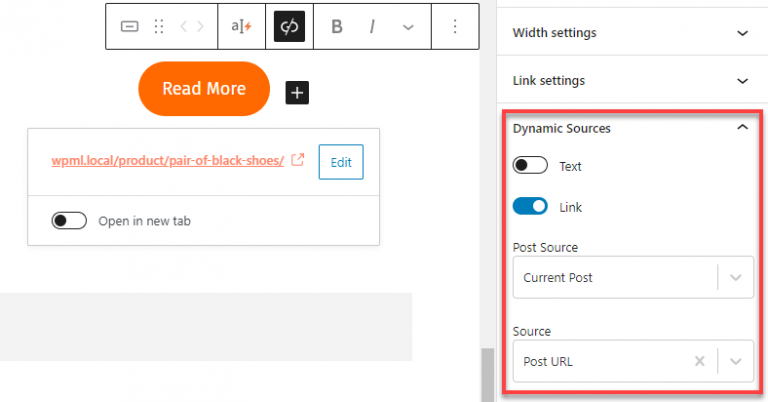Open the three-dot block options menu
The image size is (768, 402).
click(x=455, y=27)
